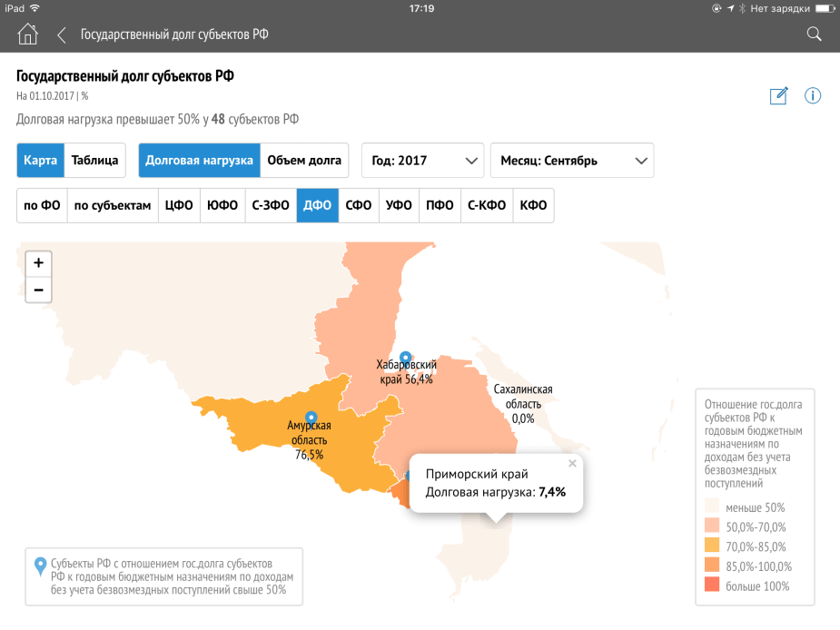Image resolution: width=840 pixels, height=630 pixels.
Task: Close the Приморский край popup
Action: point(572,463)
